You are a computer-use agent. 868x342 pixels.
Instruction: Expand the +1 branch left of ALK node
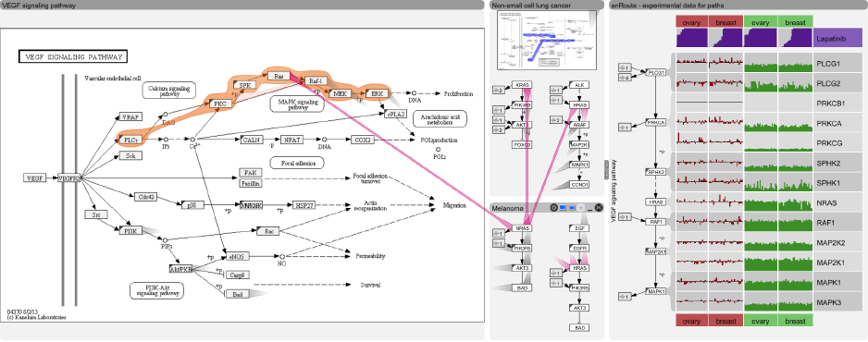(x=556, y=90)
